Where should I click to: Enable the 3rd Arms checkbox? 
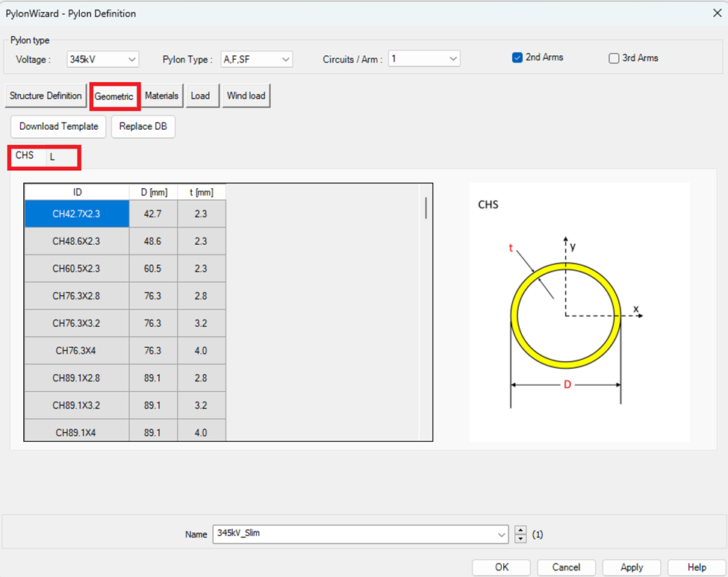point(614,58)
